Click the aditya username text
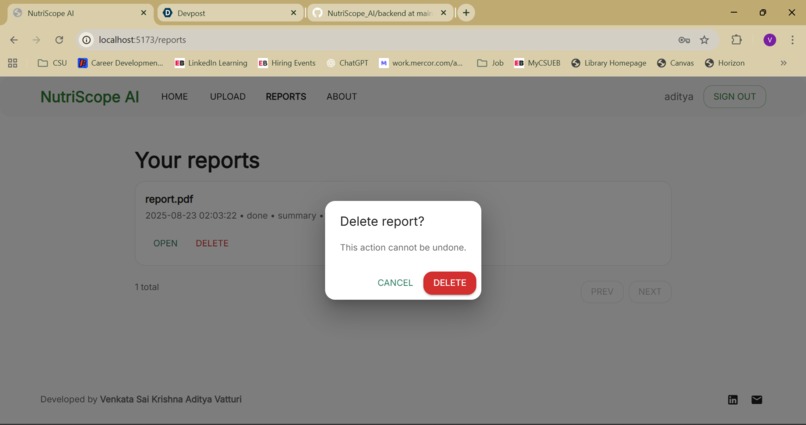The image size is (806, 425). tap(679, 97)
